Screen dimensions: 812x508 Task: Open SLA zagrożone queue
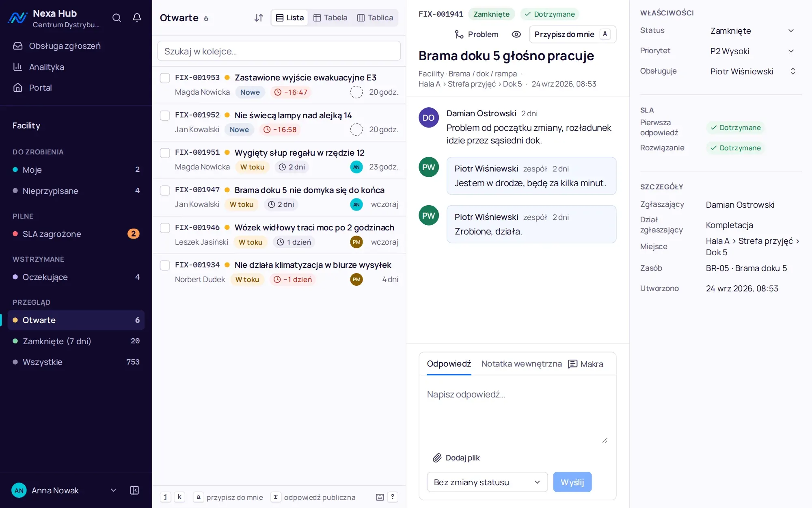click(76, 234)
